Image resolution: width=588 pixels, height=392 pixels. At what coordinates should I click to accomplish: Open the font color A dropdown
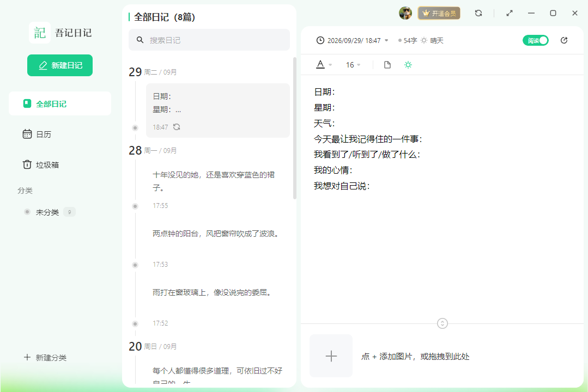coord(324,64)
